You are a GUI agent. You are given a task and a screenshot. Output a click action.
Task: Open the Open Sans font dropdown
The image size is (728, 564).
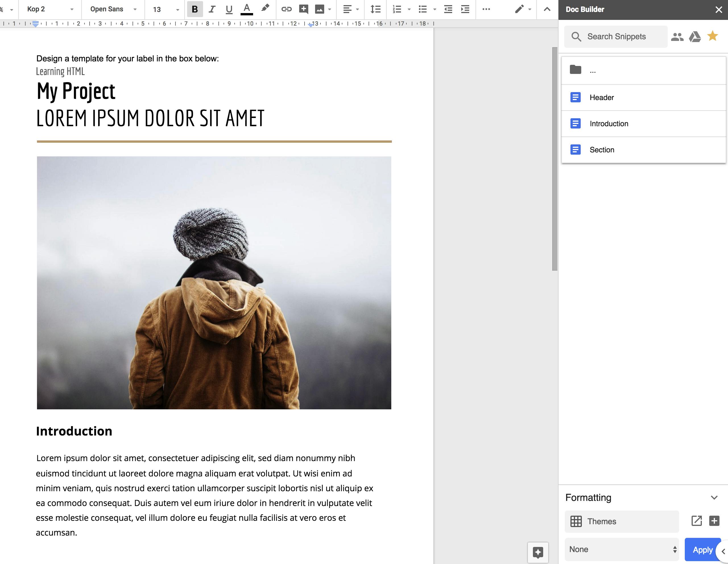[x=113, y=9]
